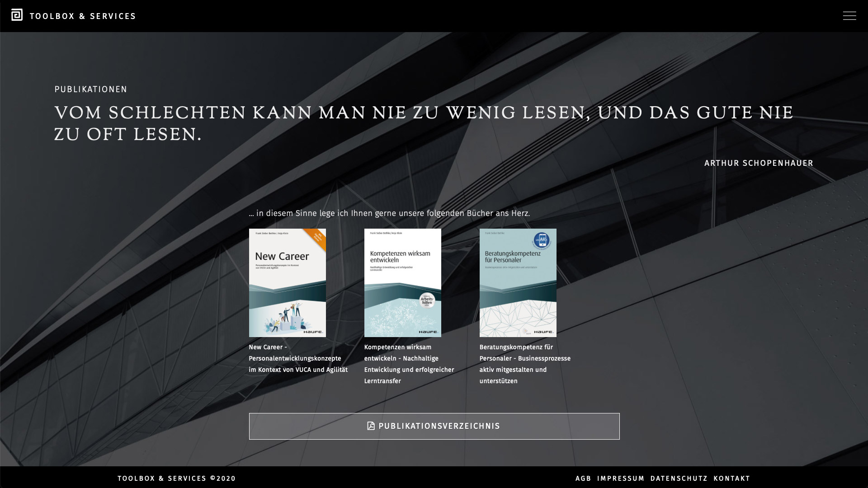
Task: Click the Toolbox & Services header title text
Action: pyautogui.click(x=83, y=16)
